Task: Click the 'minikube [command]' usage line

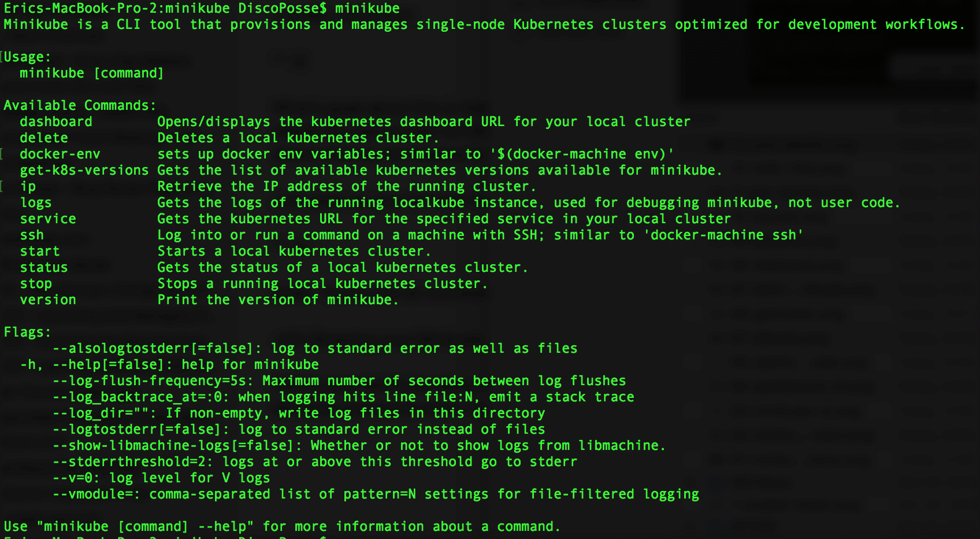Action: pos(92,73)
